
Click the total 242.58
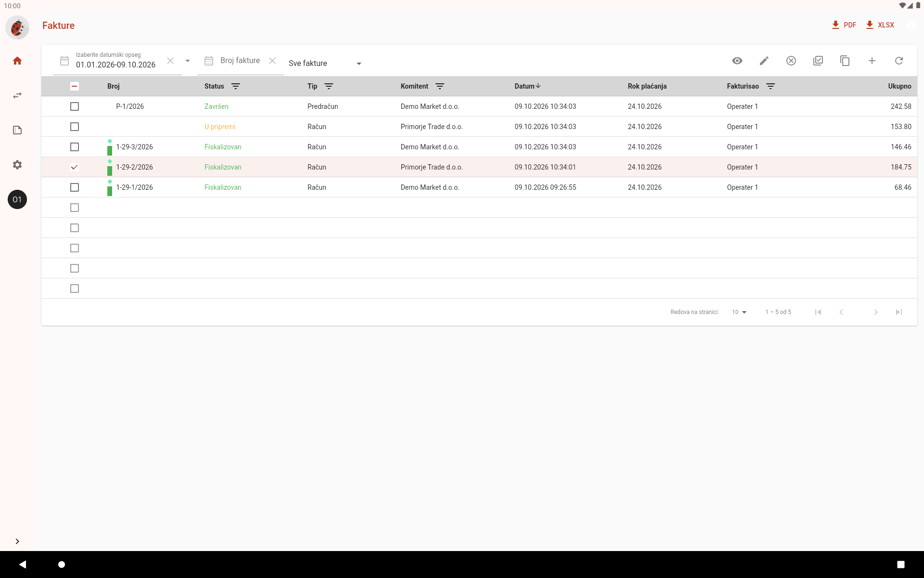point(901,106)
